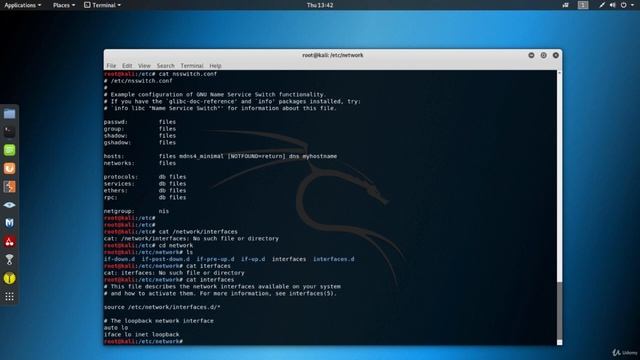This screenshot has height=360, width=640.
Task: Click 'cat: iterfaces: No such file' error
Action: pos(174,273)
